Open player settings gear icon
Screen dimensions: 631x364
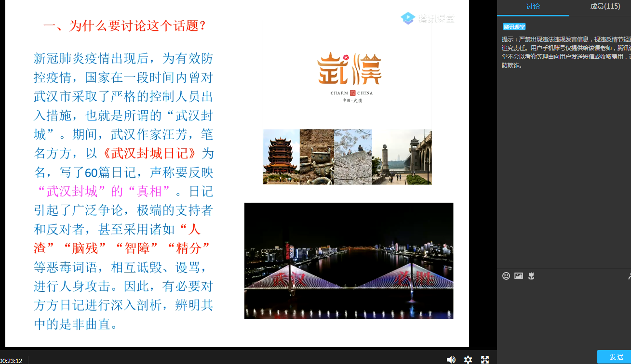pos(468,360)
